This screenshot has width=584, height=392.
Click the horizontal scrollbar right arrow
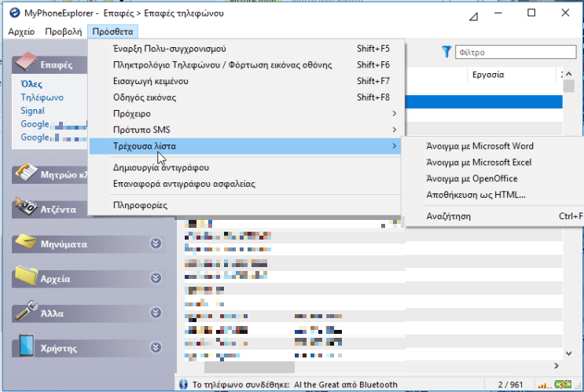click(556, 366)
